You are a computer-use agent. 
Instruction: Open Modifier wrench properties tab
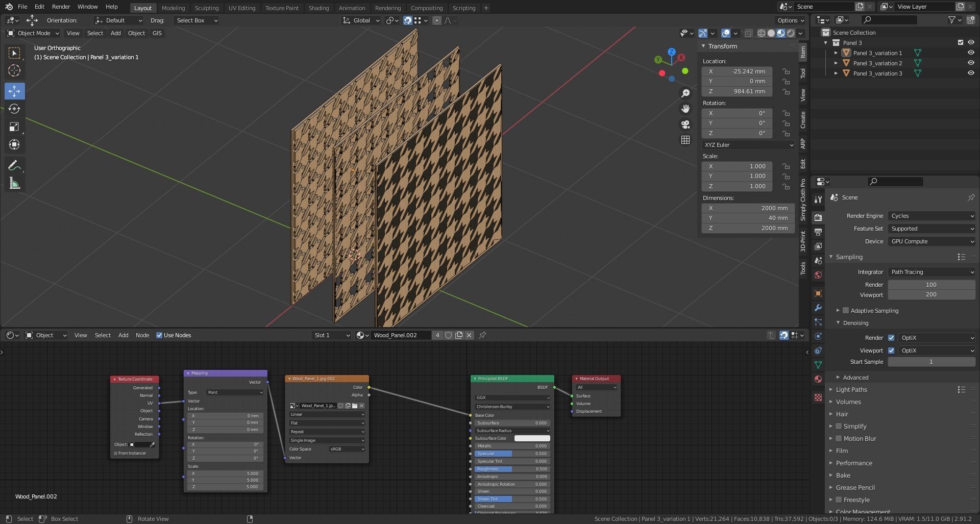coord(818,308)
